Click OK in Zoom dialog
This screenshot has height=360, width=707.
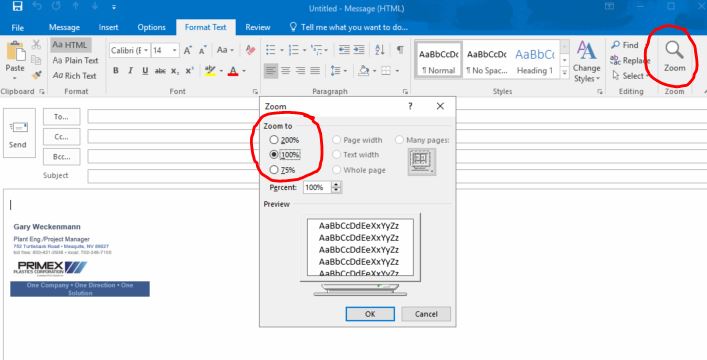pos(370,314)
